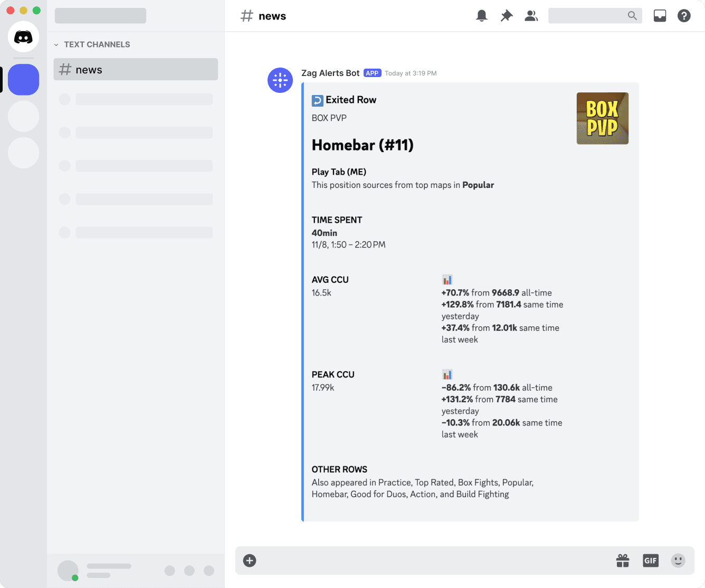
Task: Click the Also appeared in Practice text
Action: pyautogui.click(x=422, y=488)
